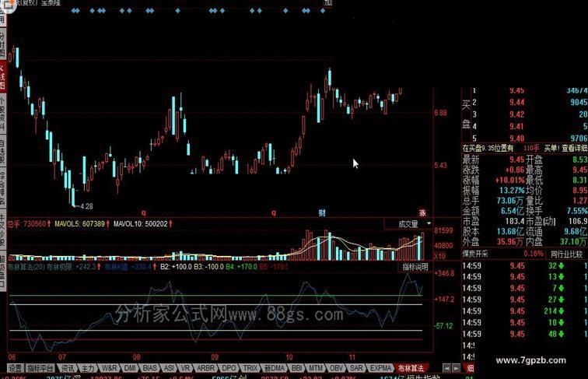This screenshot has height=379, width=588.
Task: Select the DMI indicator tab
Action: 130,368
